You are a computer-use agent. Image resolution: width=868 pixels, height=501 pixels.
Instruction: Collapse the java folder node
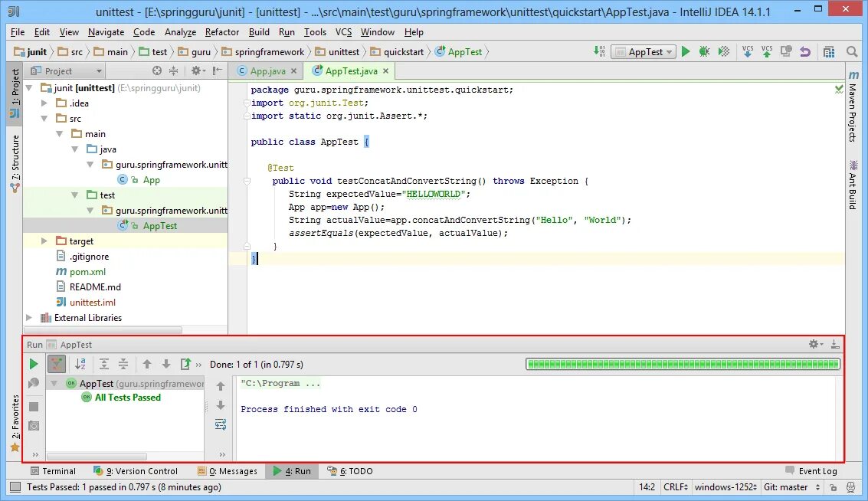[75, 149]
